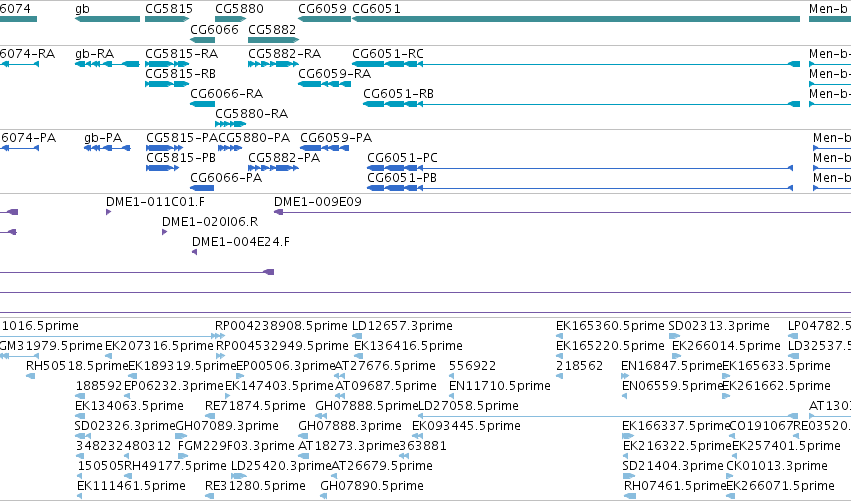This screenshot has height=501, width=851.
Task: Select clone end DME1-004E24.F
Action: tap(194, 252)
